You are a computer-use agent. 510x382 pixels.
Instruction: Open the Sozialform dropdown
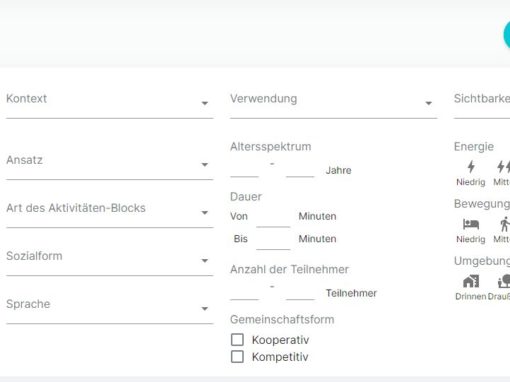coord(109,259)
